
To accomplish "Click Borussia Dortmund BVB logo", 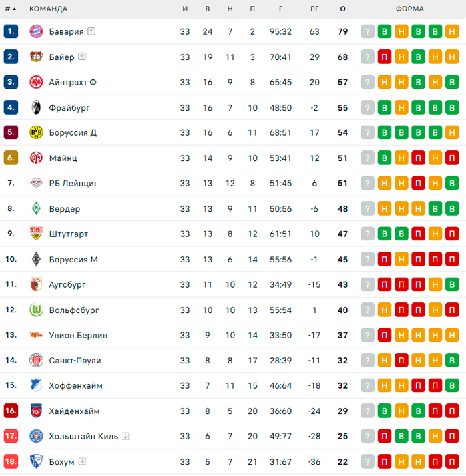I will click(x=36, y=132).
